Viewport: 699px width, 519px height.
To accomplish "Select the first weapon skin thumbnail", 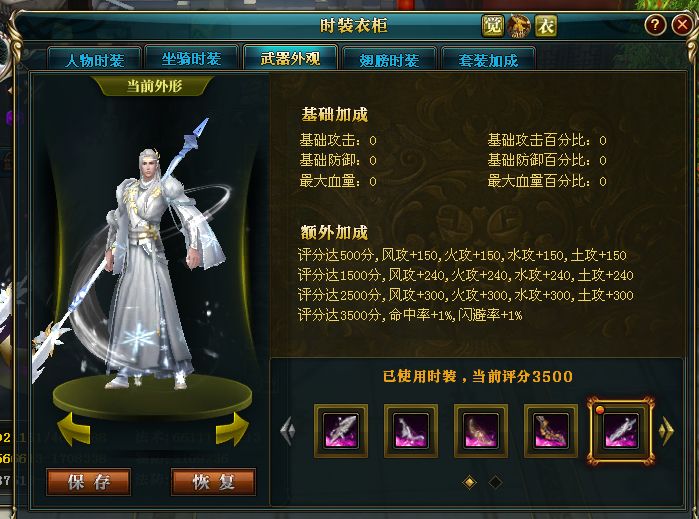I will [341, 431].
